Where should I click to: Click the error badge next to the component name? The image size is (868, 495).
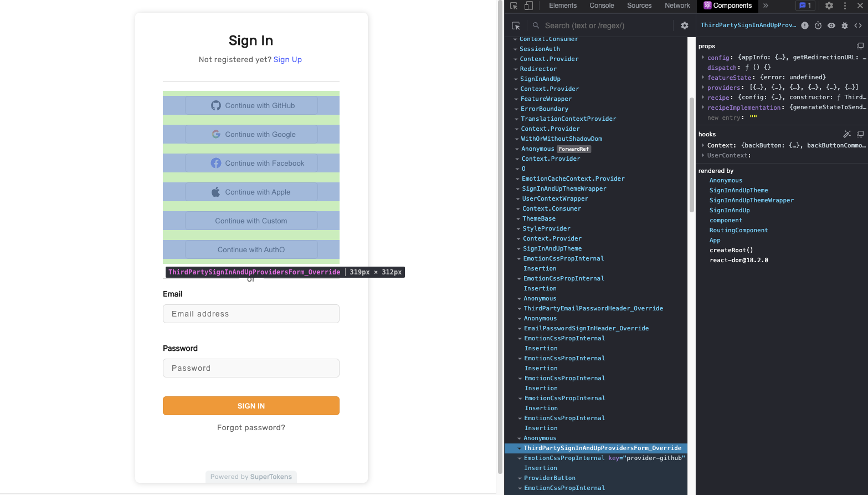[x=805, y=25]
